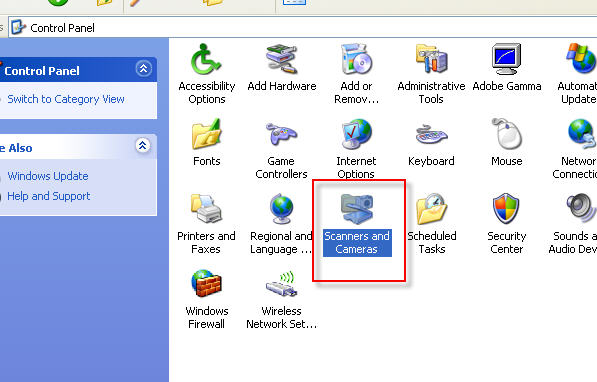The width and height of the screenshot is (597, 382).
Task: Open Sounds and Audio Devices icon
Action: click(x=581, y=208)
